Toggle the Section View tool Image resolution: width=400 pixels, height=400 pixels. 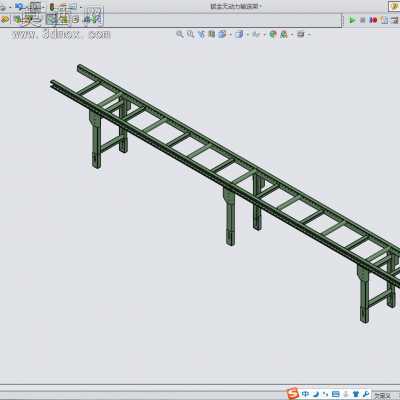212,34
